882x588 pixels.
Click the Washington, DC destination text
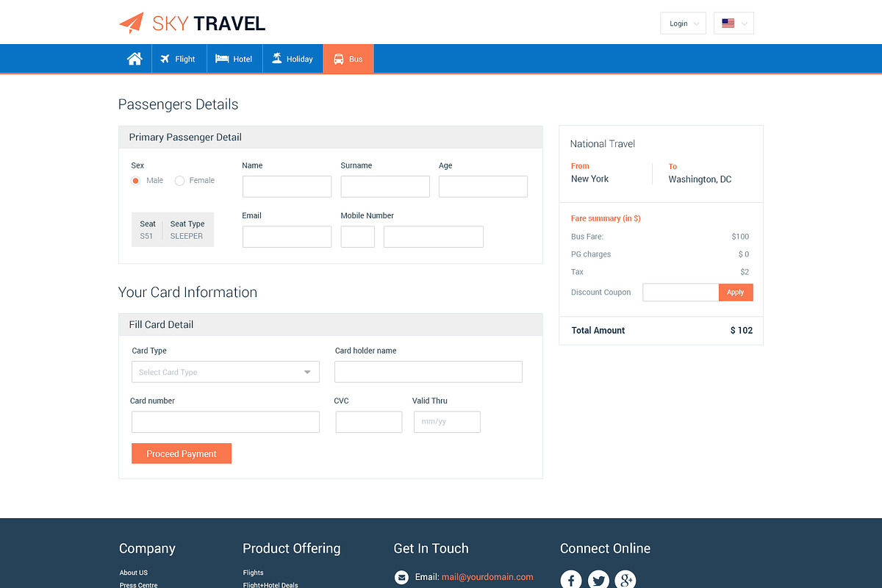click(x=700, y=179)
